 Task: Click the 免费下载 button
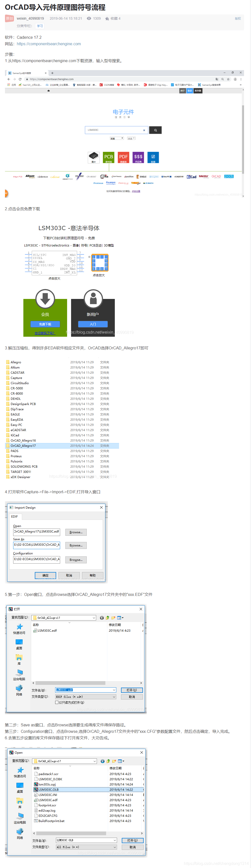pyautogui.click(x=45, y=324)
